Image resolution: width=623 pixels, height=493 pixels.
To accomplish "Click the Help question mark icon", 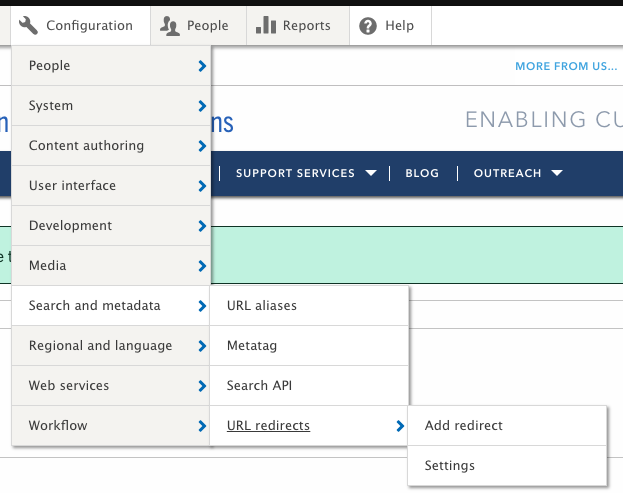I will click(x=368, y=26).
